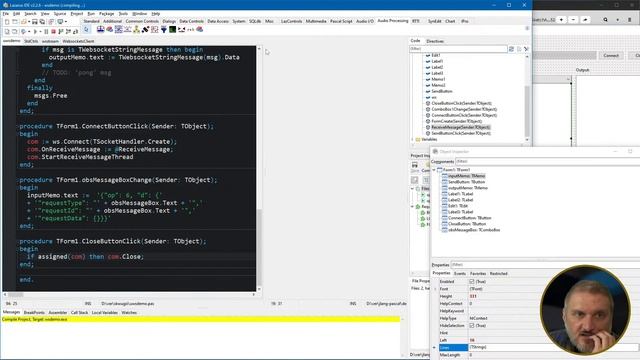This screenshot has height=360, width=640.
Task: Click the View Units toolbar icon
Action: [7, 31]
